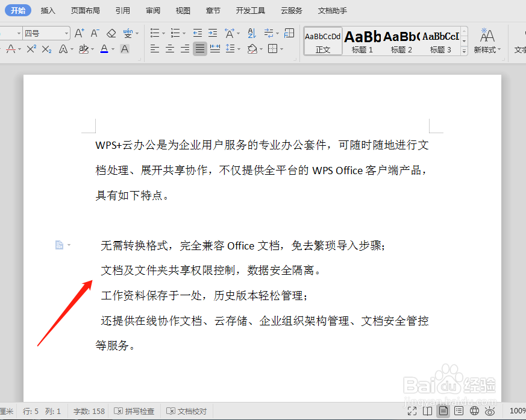Image resolution: width=526 pixels, height=420 pixels.
Task: Open the 引用 tab
Action: (x=122, y=11)
